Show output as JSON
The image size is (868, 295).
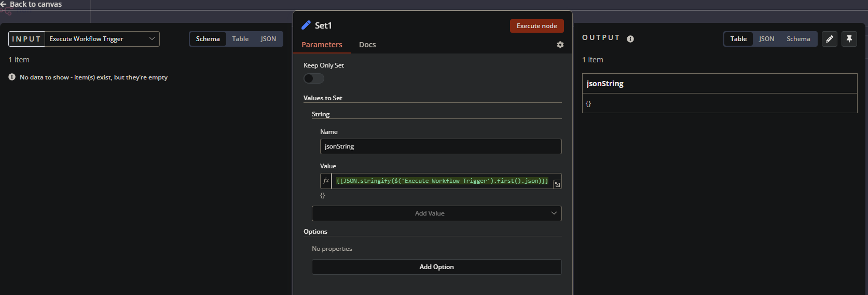pyautogui.click(x=766, y=39)
